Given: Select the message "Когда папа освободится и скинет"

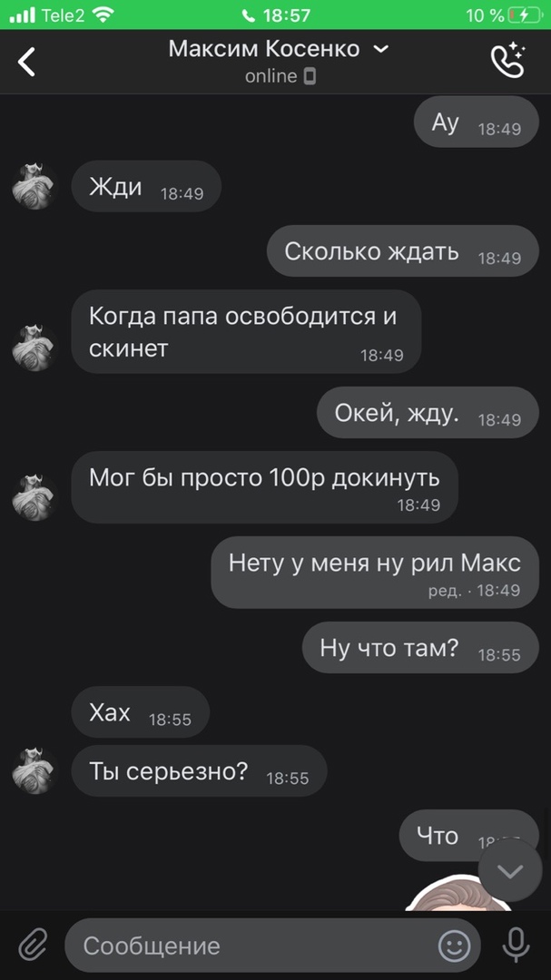Looking at the screenshot, I should pos(246,331).
